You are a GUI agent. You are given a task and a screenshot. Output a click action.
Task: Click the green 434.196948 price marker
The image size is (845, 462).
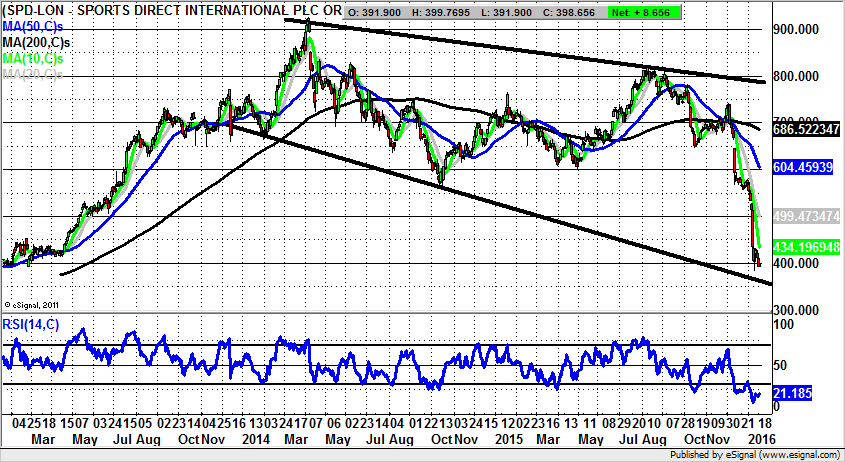[804, 246]
